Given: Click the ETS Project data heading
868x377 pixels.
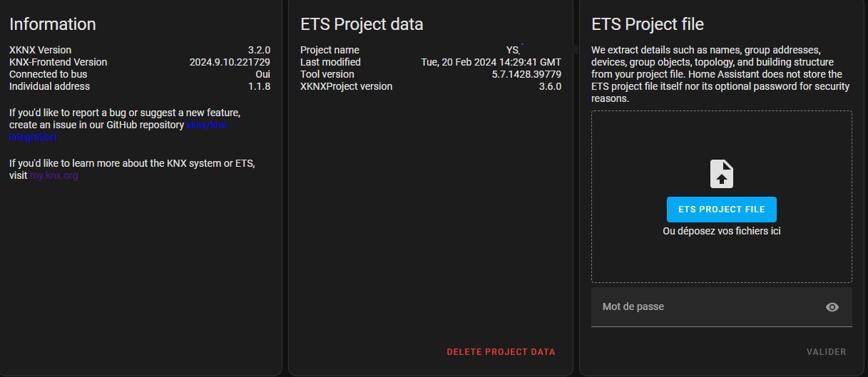Looking at the screenshot, I should point(362,24).
